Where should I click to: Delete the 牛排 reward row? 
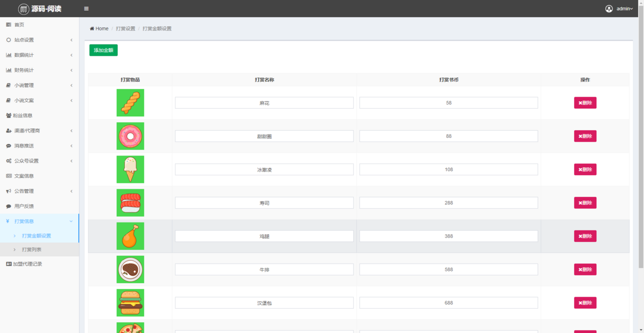pos(585,269)
